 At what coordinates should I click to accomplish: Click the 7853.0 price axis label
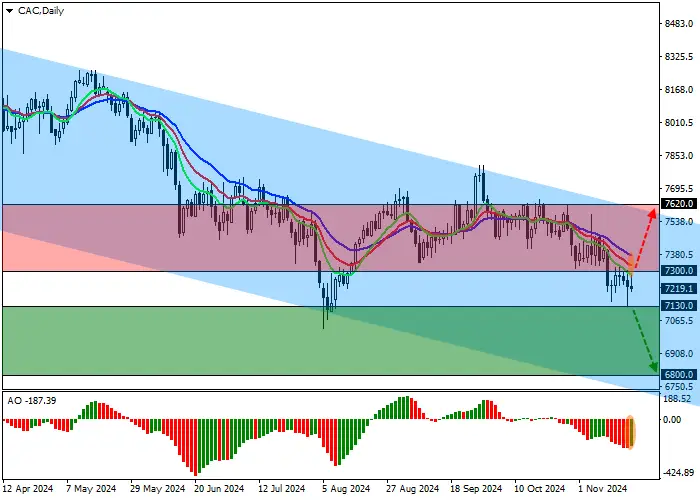click(679, 155)
